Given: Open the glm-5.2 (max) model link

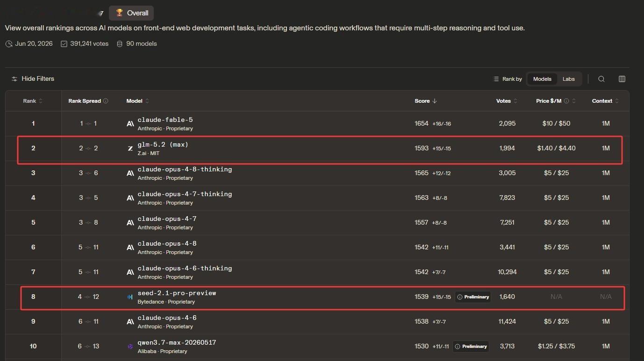Looking at the screenshot, I should pyautogui.click(x=163, y=145).
